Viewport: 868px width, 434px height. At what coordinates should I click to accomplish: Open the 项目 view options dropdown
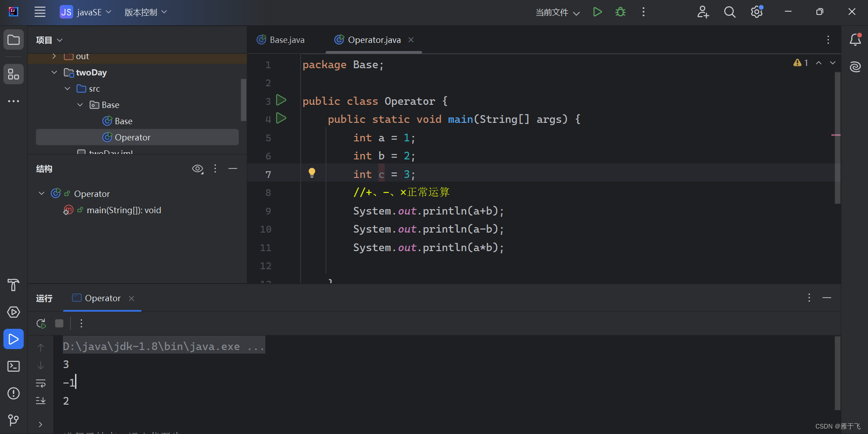(49, 40)
